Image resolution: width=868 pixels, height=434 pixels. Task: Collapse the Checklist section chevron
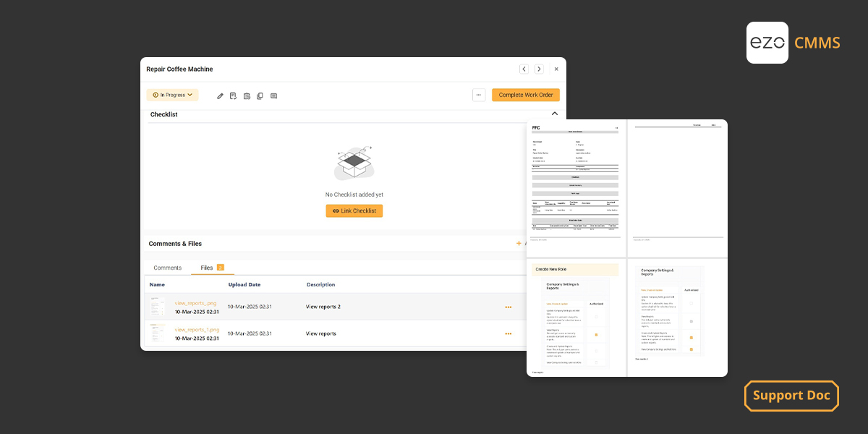pos(555,114)
